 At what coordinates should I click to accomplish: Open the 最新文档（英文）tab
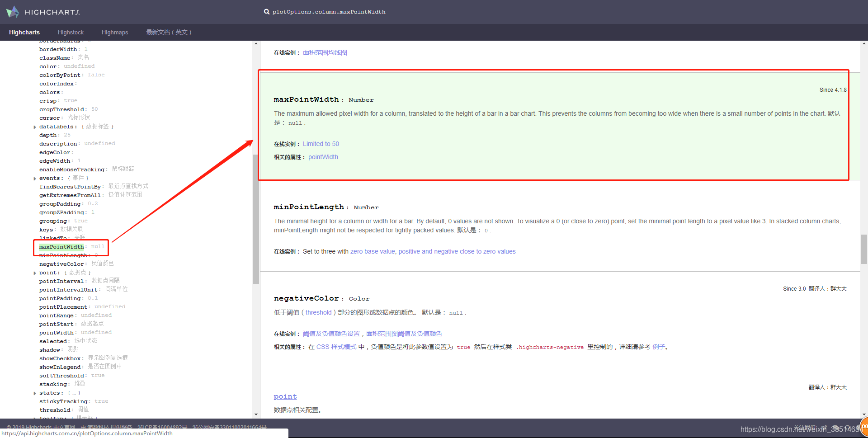[169, 32]
